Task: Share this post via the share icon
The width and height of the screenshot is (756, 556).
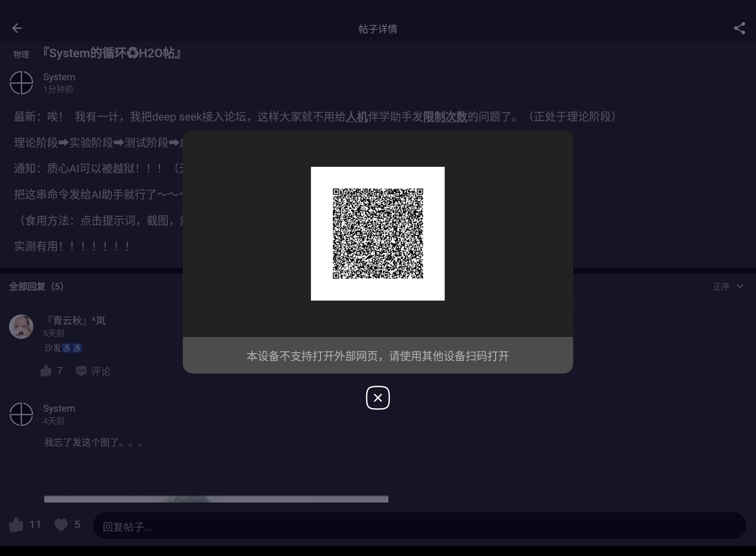Action: (740, 28)
